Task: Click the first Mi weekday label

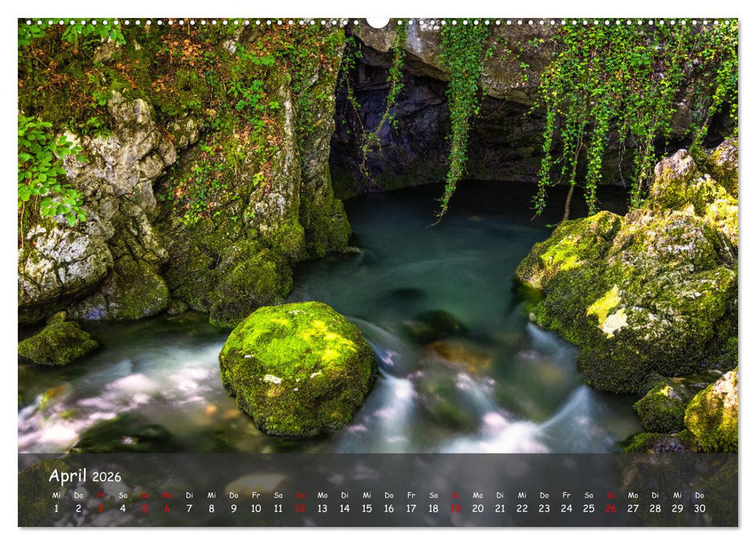Action: click(55, 496)
